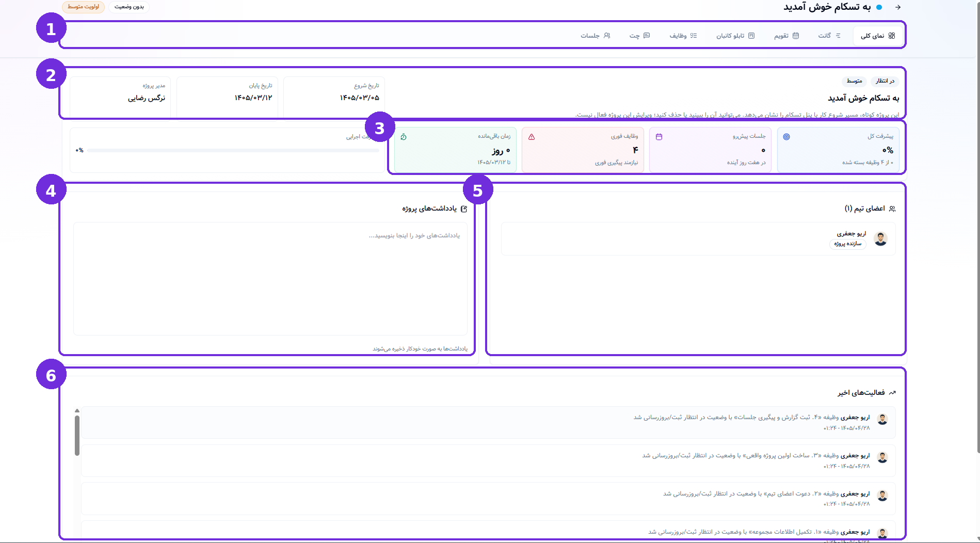Click the back arrow next to the project title
The image size is (980, 543).
point(898,7)
